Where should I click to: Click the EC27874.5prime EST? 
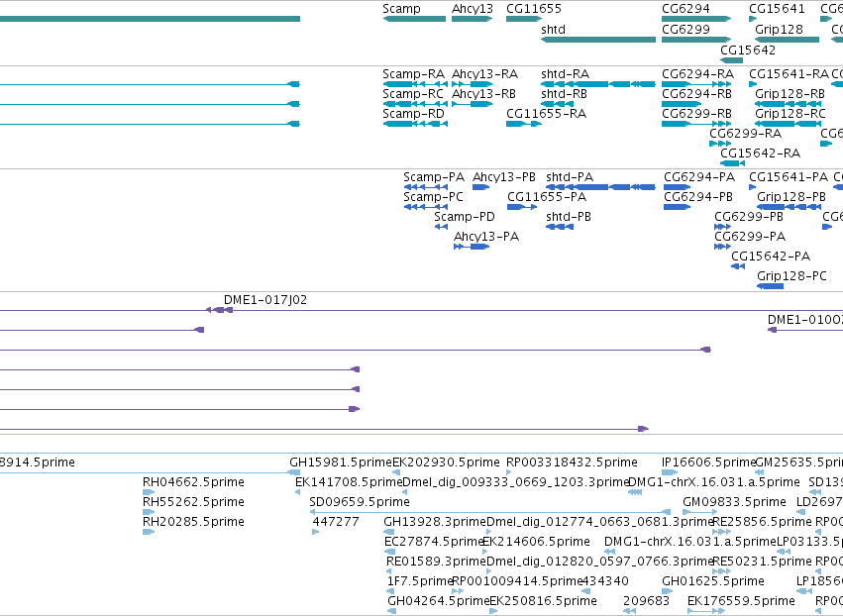coord(389,552)
